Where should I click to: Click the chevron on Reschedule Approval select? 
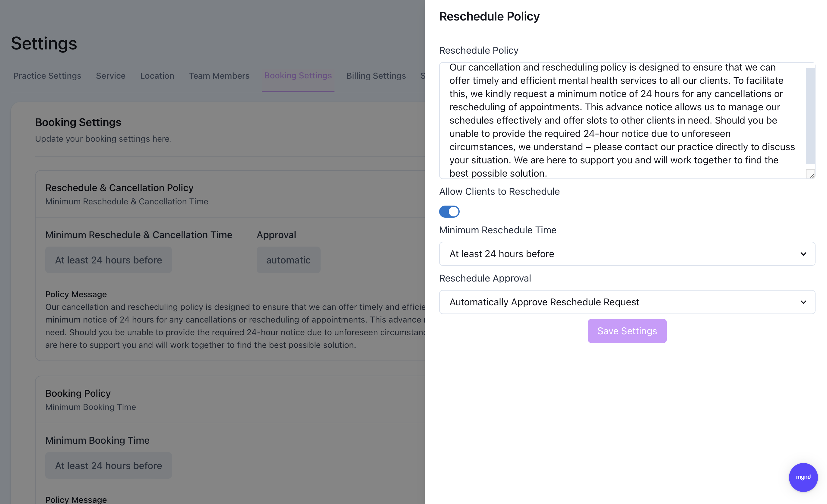click(803, 302)
